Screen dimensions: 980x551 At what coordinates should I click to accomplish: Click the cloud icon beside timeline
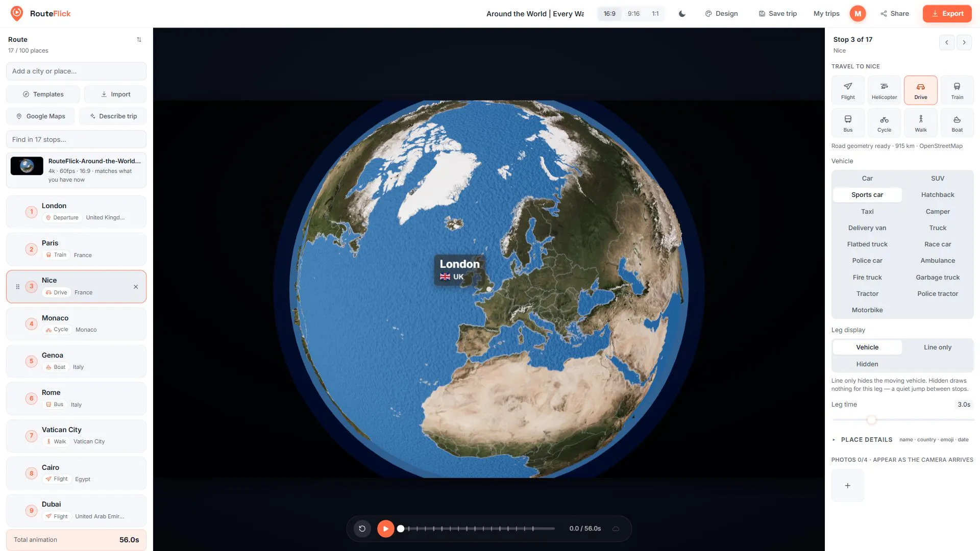click(x=616, y=529)
